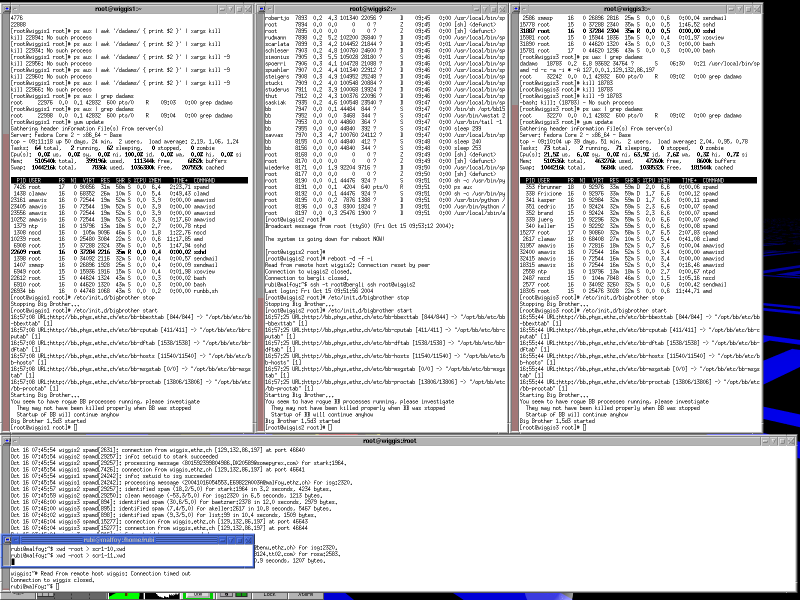This screenshot has width=800, height=600.
Task: Click root@wiggis:/root title bar text
Action: [389, 440]
